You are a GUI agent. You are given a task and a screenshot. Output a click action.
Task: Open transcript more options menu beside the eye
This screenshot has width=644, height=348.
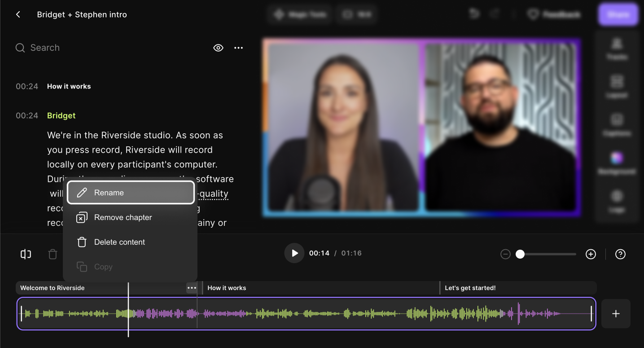click(239, 48)
